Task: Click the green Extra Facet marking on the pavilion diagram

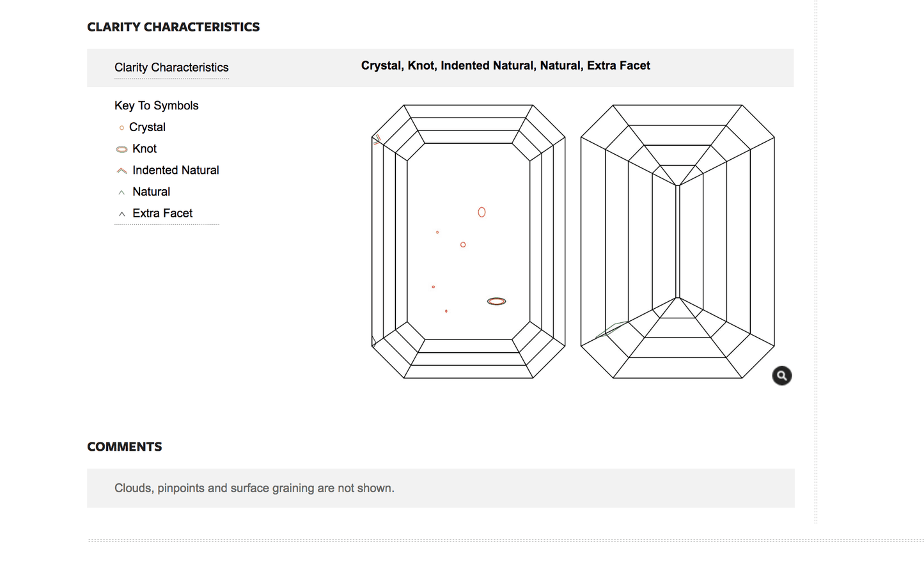Action: click(611, 329)
